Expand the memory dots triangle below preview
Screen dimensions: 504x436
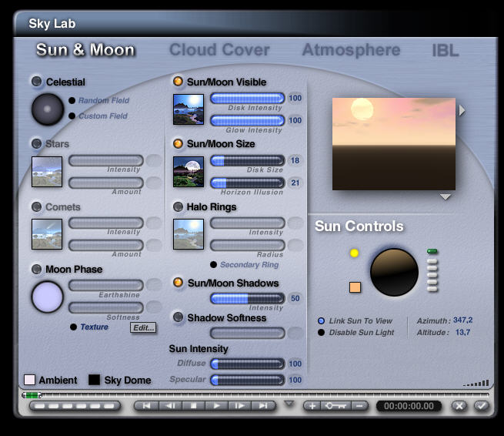point(446,196)
